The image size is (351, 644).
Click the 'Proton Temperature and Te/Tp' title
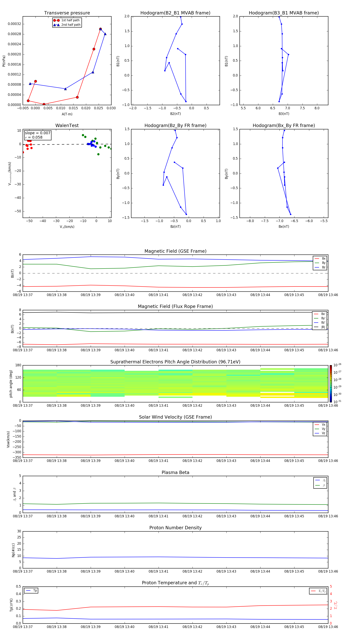(175, 583)
